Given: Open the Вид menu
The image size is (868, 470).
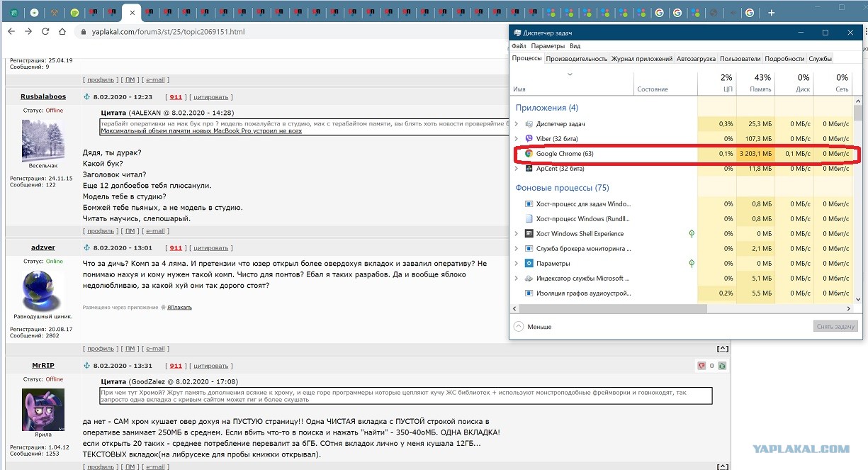Looking at the screenshot, I should click(575, 46).
